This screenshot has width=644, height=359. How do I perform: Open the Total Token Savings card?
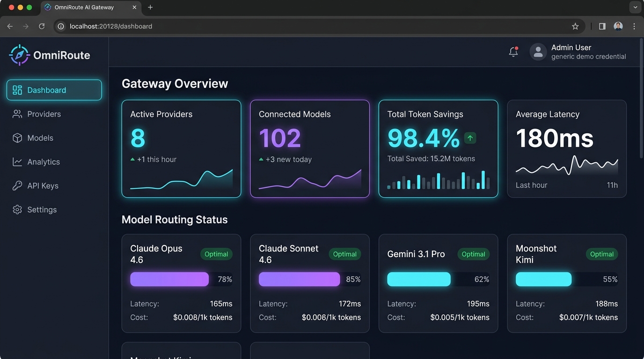coord(438,149)
